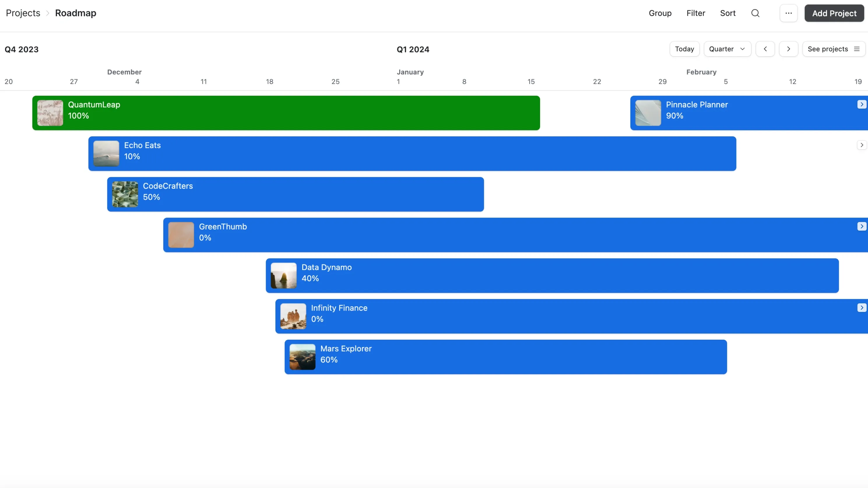The height and width of the screenshot is (488, 868).
Task: Click the Today button
Action: tap(684, 49)
